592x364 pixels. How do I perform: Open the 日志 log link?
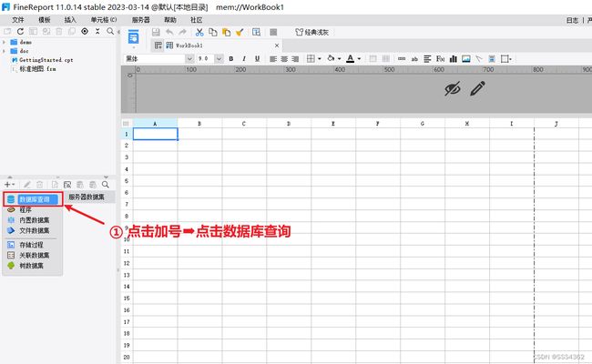572,20
